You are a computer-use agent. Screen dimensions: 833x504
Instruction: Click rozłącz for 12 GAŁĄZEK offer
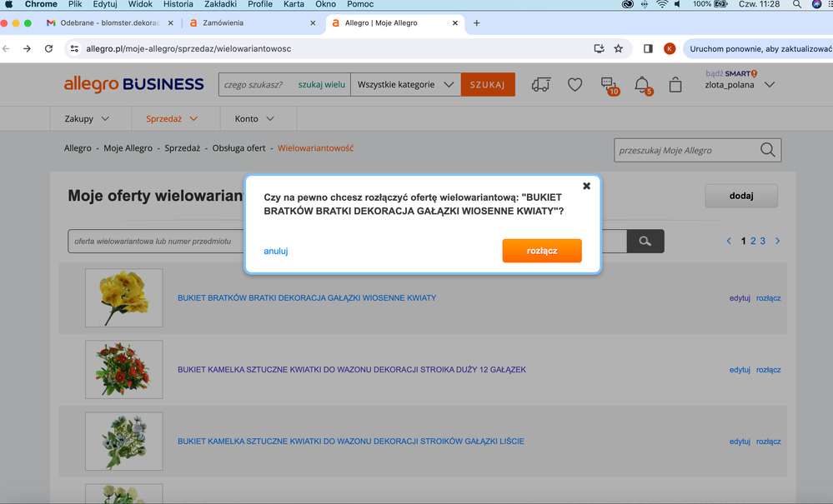point(768,370)
